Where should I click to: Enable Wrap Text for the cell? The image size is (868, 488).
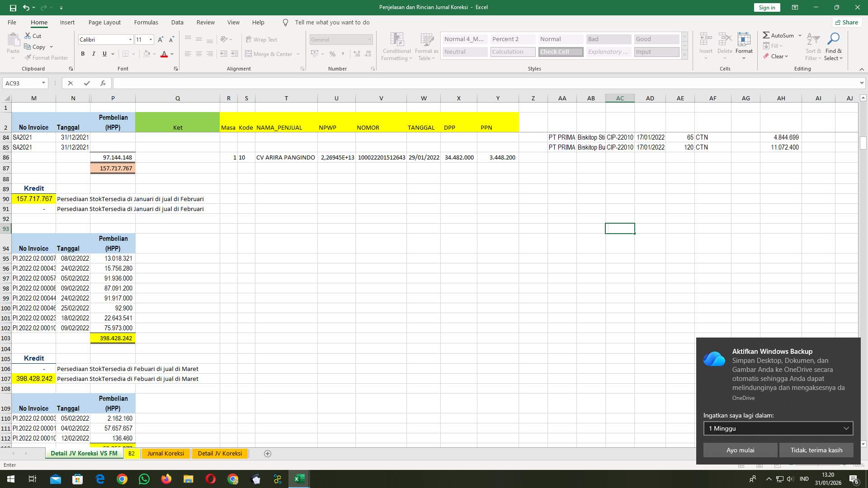[262, 39]
